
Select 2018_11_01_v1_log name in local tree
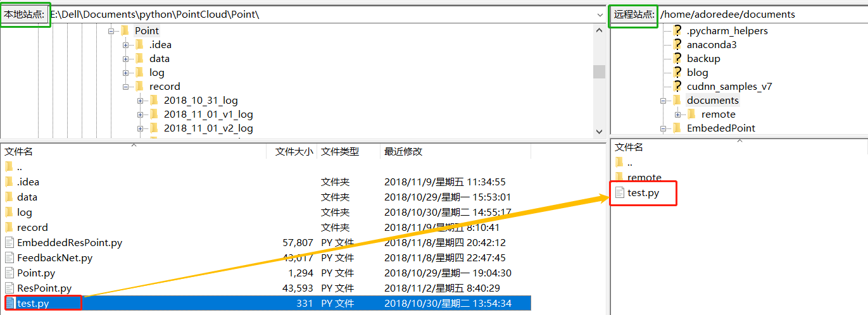pos(208,114)
